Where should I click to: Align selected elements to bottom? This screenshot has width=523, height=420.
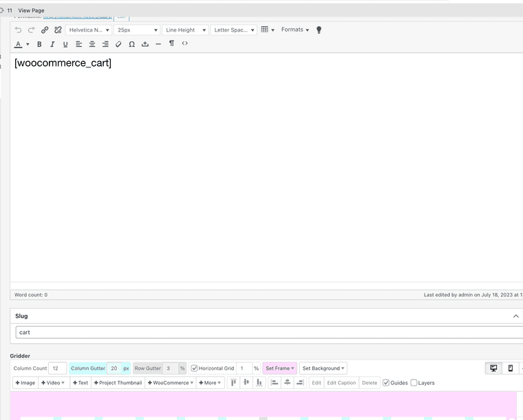(259, 383)
